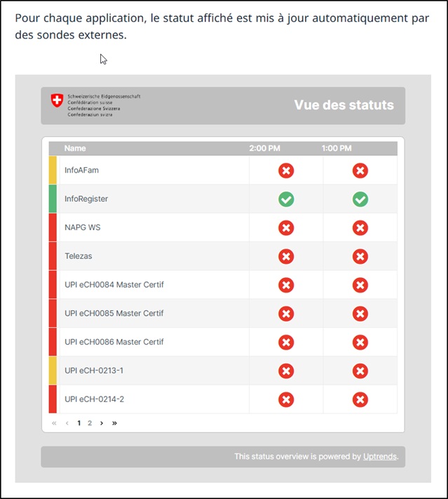Click the green status bar beside InfoRegister
This screenshot has height=499, width=448.
(53, 199)
